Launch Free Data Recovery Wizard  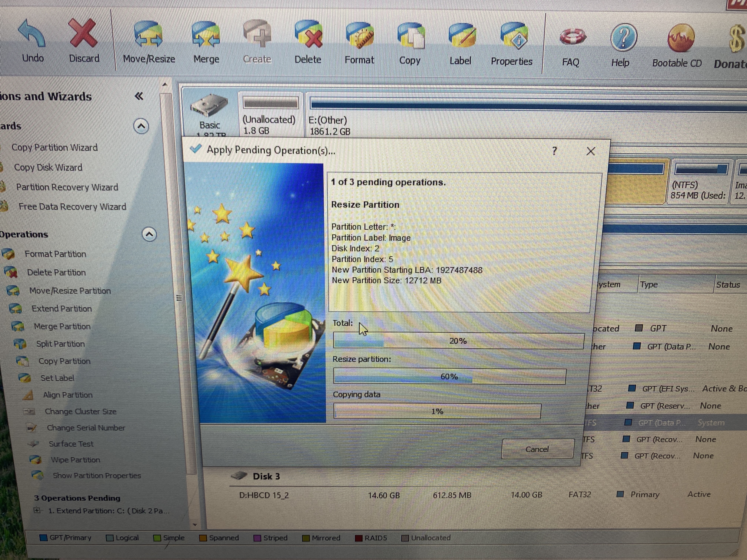click(72, 206)
